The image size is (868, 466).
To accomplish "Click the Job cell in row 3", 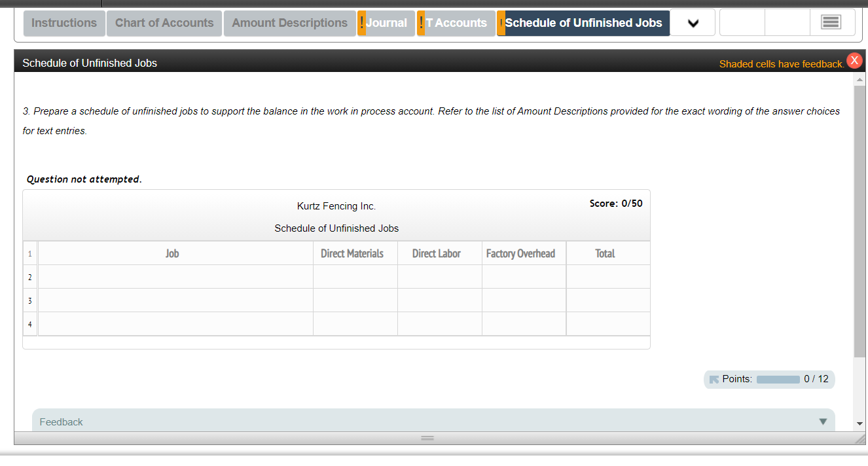I will coord(175,300).
